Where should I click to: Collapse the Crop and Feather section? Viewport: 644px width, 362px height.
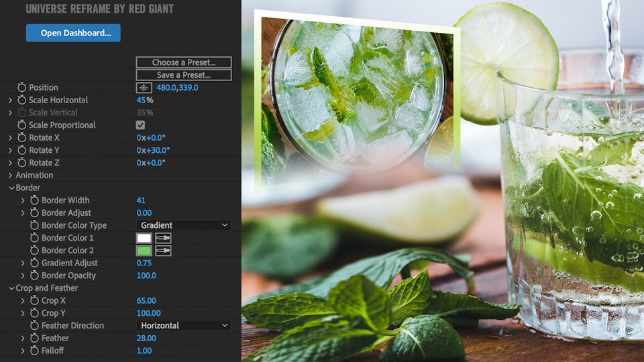click(11, 288)
